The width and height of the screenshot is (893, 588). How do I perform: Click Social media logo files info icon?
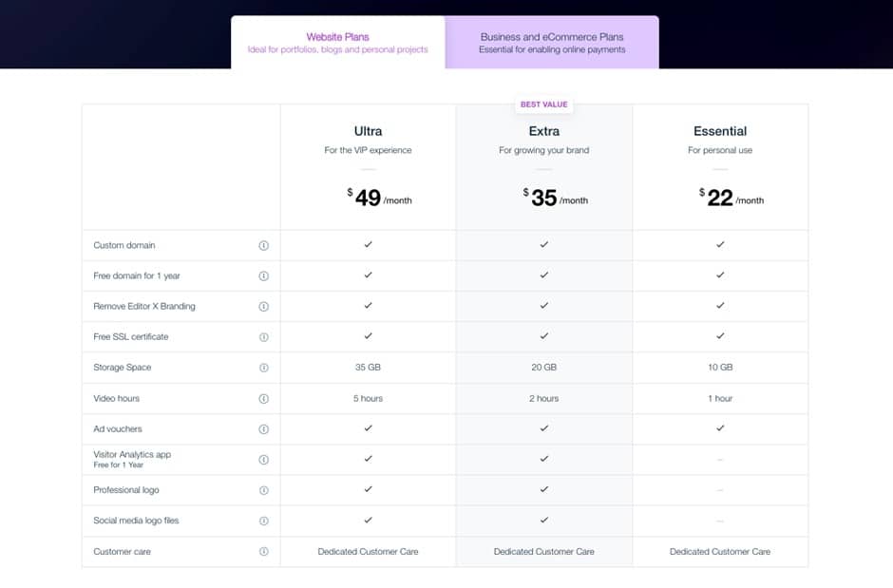tap(264, 521)
